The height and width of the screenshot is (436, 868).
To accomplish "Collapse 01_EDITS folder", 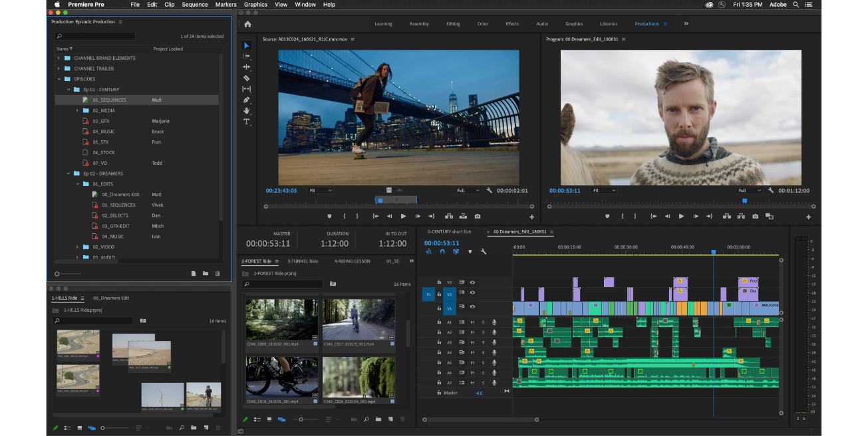I will pyautogui.click(x=77, y=184).
